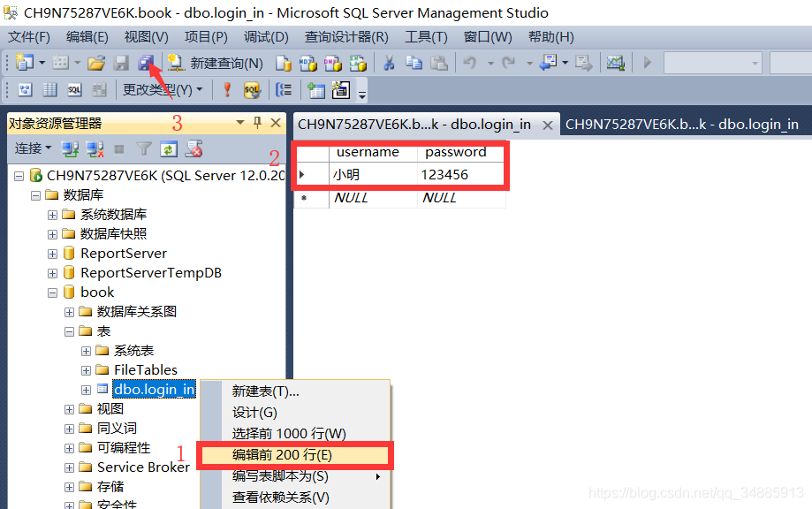Open the Query Designer (查询设计器) menu
Viewport: 812px width, 509px height.
click(346, 37)
